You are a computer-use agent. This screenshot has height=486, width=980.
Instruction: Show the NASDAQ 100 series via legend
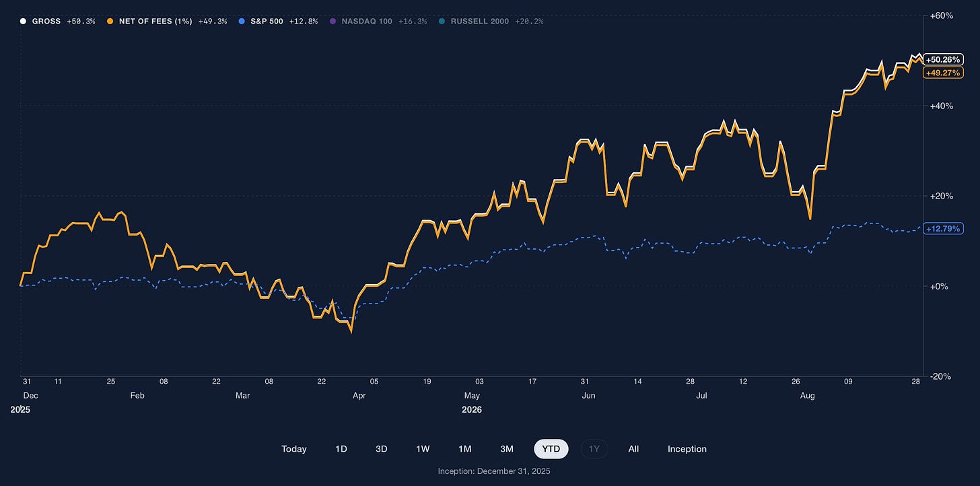[x=377, y=21]
